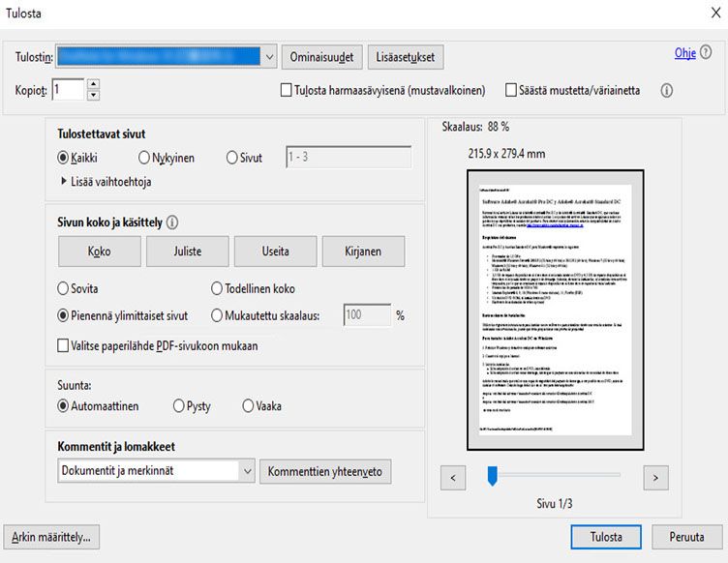Select the Sovita scaling option
728x563 pixels.
(x=63, y=288)
